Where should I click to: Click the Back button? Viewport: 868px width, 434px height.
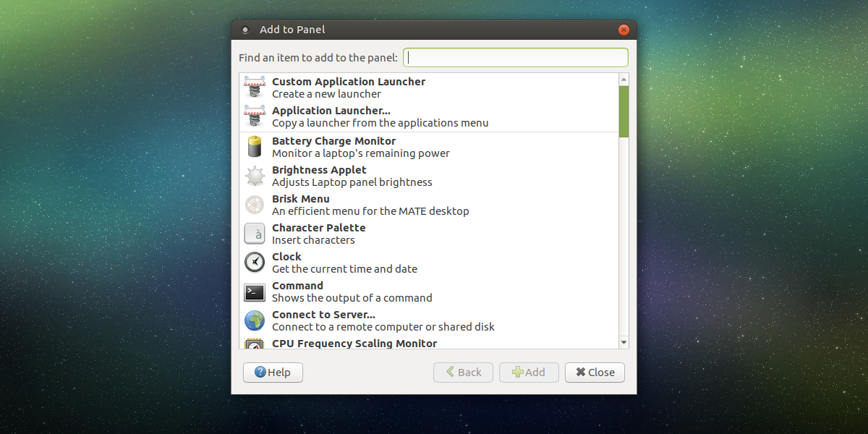[x=463, y=373]
